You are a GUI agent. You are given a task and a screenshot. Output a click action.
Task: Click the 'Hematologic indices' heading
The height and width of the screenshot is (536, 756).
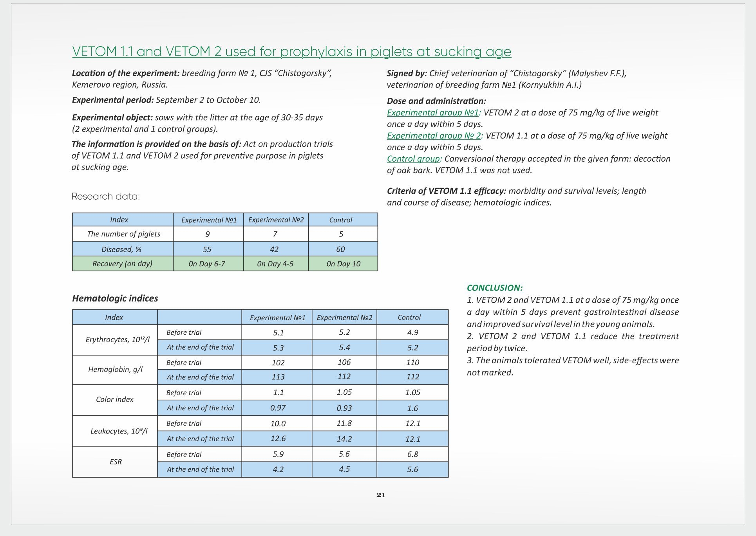pyautogui.click(x=115, y=298)
